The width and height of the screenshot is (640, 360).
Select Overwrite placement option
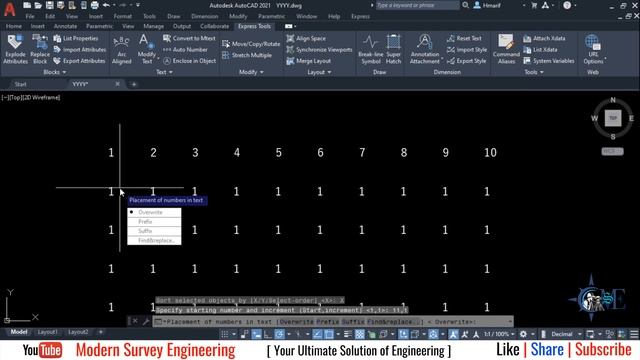[x=154, y=212]
